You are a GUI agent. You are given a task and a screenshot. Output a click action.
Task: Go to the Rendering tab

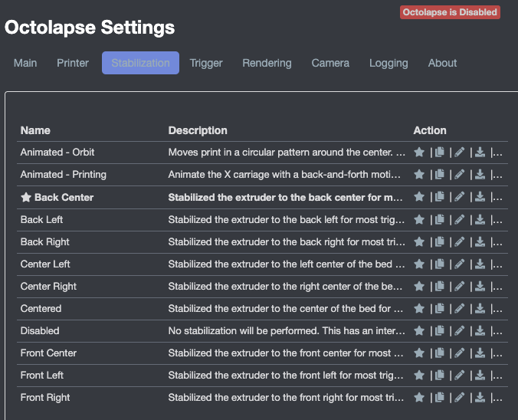pyautogui.click(x=267, y=63)
